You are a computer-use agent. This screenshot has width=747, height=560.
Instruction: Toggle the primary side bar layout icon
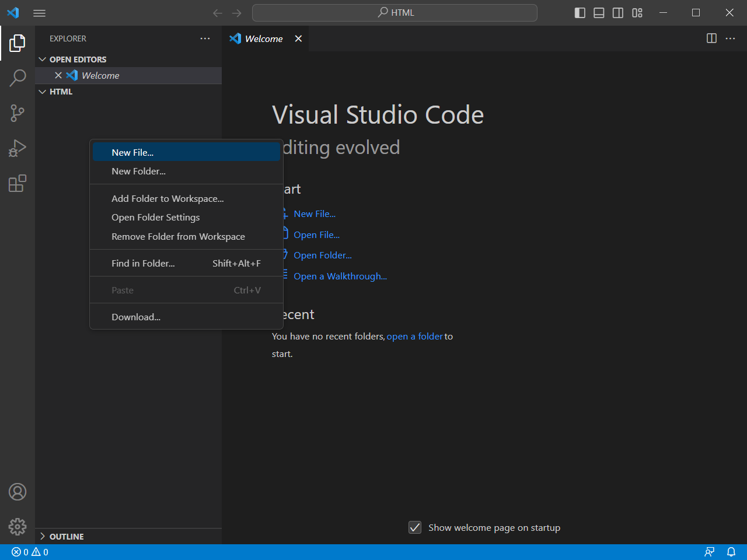tap(580, 13)
